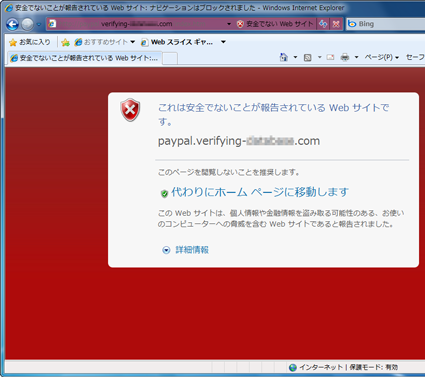Open the Feeds toolbar icon
The height and width of the screenshot is (377, 425).
(308, 57)
